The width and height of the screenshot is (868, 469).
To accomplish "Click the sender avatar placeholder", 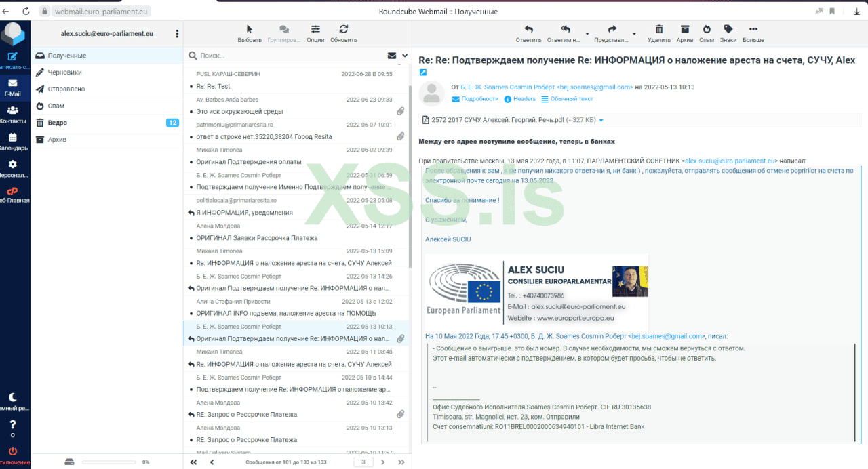I will tap(431, 93).
